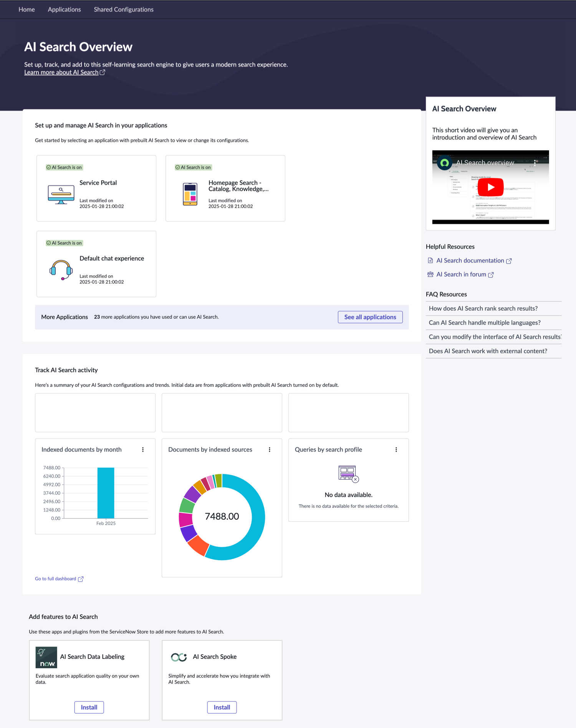Image resolution: width=576 pixels, height=728 pixels.
Task: Play the AI Search overview YouTube video
Action: click(490, 187)
